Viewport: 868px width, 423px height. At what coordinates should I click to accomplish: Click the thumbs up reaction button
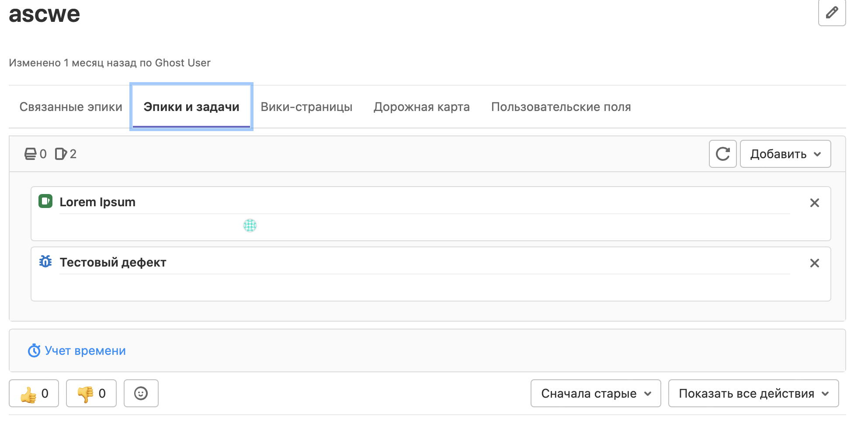34,393
